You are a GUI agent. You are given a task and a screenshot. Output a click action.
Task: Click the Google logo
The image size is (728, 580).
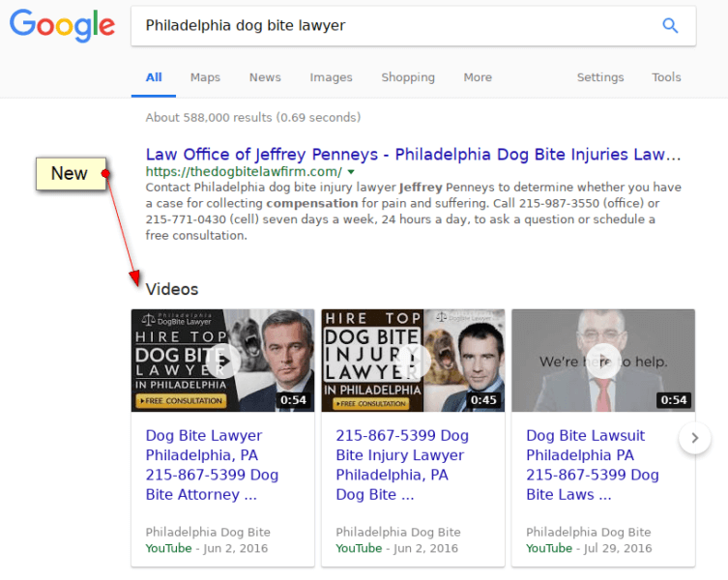point(62,26)
